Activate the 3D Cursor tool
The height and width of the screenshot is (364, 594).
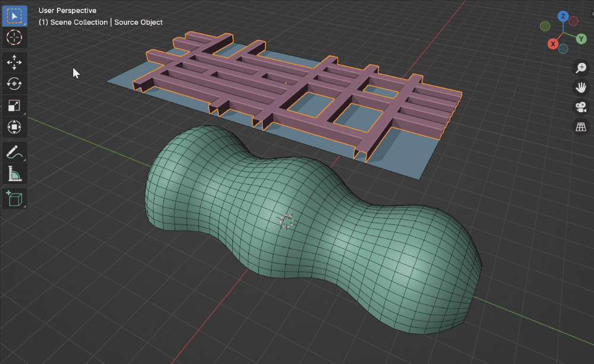14,37
